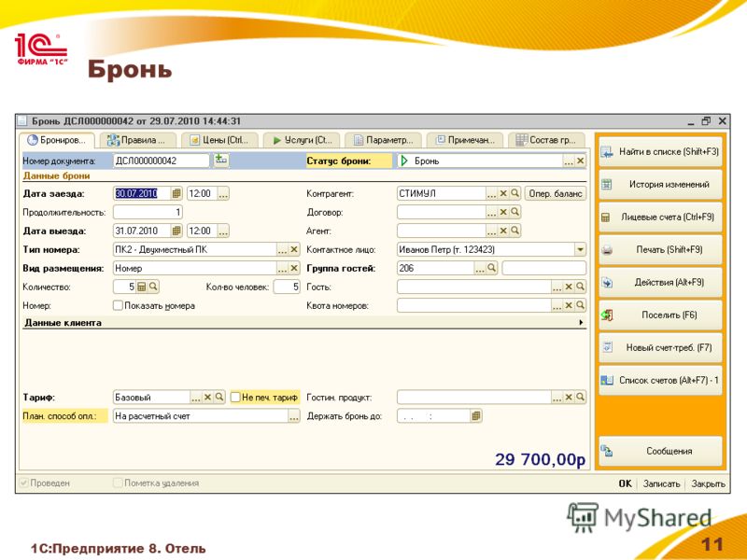Image resolution: width=747 pixels, height=560 pixels.
Task: Open История изменений
Action: [x=660, y=184]
